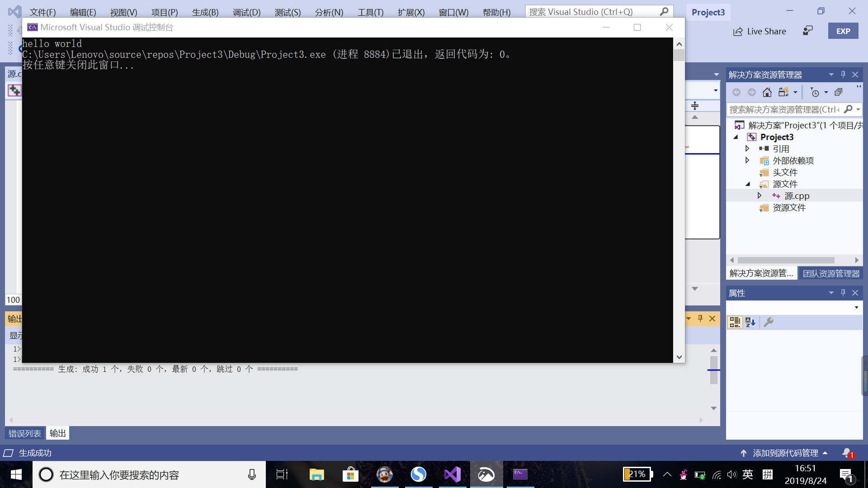The height and width of the screenshot is (488, 868).
Task: Click the Collapse All icon in Solution Explorer
Action: tap(839, 93)
